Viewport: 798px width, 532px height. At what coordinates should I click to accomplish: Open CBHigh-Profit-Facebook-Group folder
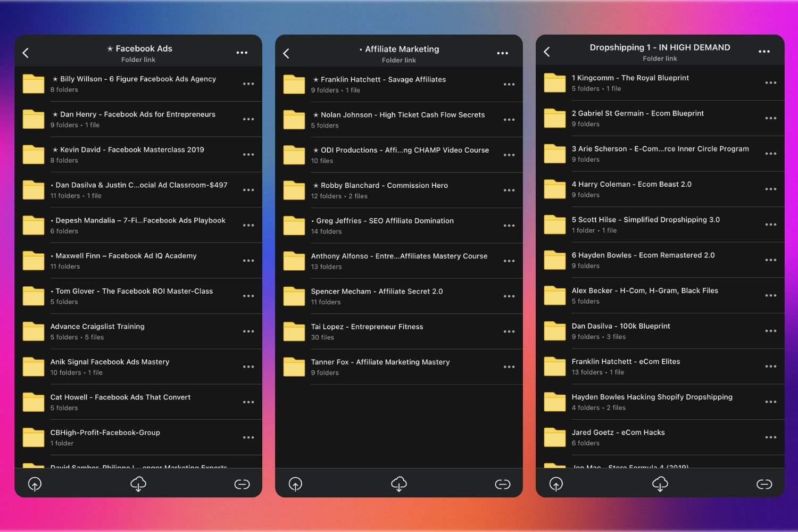pyautogui.click(x=138, y=438)
